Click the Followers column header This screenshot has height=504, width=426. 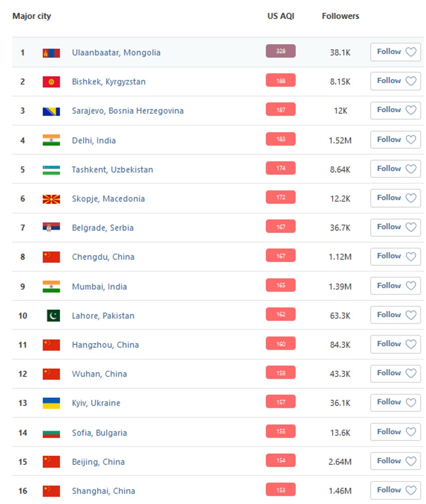pyautogui.click(x=340, y=16)
